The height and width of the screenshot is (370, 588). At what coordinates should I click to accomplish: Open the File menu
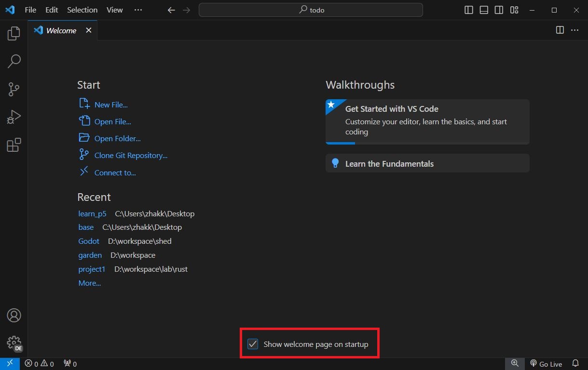coord(30,9)
